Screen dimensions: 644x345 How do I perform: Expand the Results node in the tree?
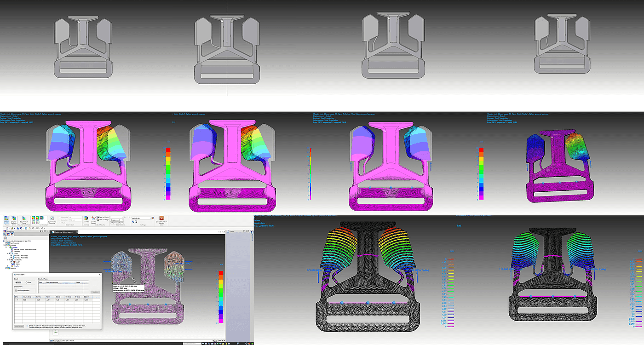coord(8,266)
